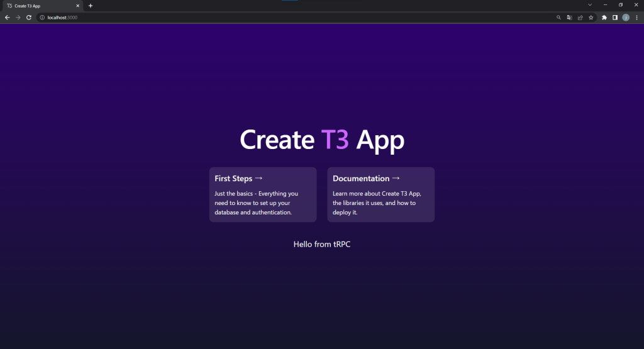Screen dimensions: 644x349
Task: Go back to the previous page
Action: [x=7, y=18]
